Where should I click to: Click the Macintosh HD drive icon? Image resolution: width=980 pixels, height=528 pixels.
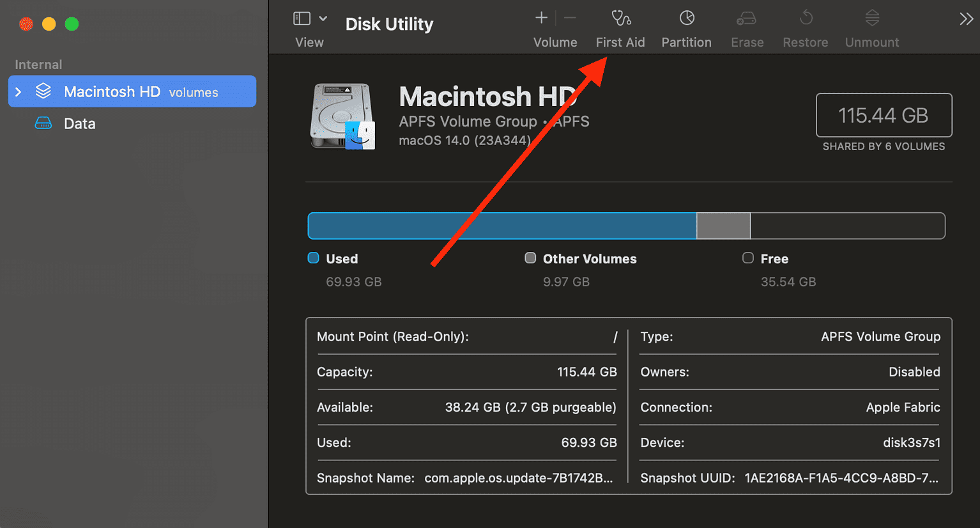pos(344,116)
